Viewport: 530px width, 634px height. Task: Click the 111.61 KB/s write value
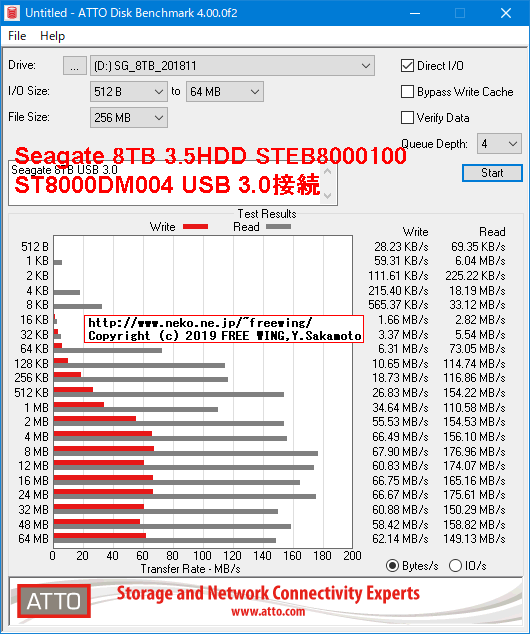click(398, 276)
